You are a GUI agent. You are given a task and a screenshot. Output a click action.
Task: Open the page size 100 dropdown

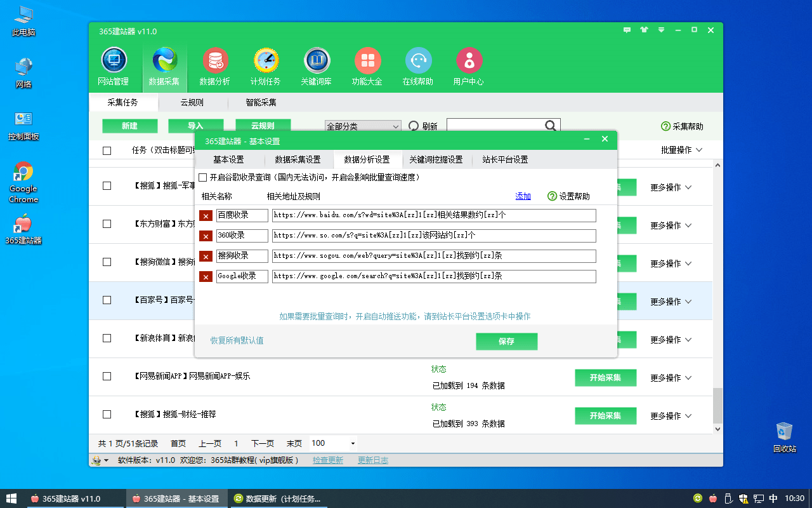pyautogui.click(x=333, y=443)
